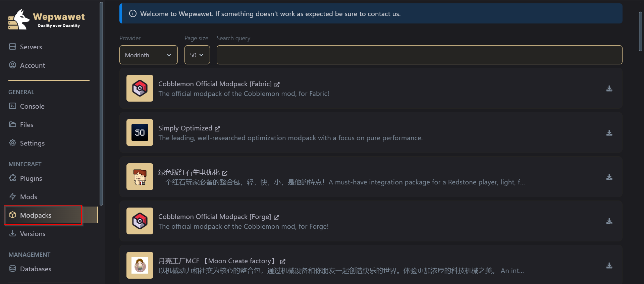
Task: Click the Settings gear icon
Action: [12, 143]
